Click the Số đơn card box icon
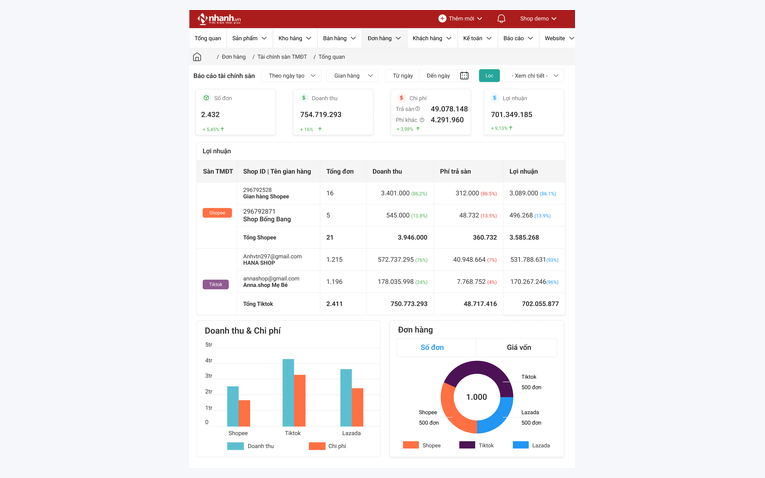The height and width of the screenshot is (478, 765). click(206, 98)
